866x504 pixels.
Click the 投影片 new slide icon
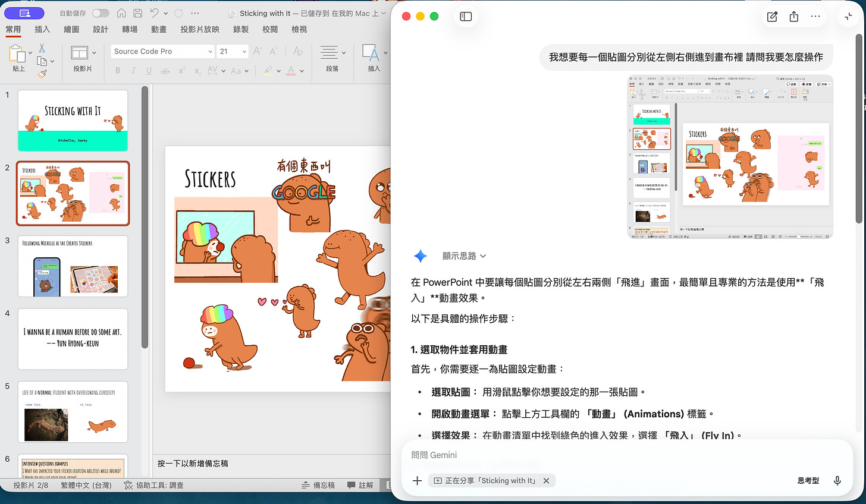[79, 53]
